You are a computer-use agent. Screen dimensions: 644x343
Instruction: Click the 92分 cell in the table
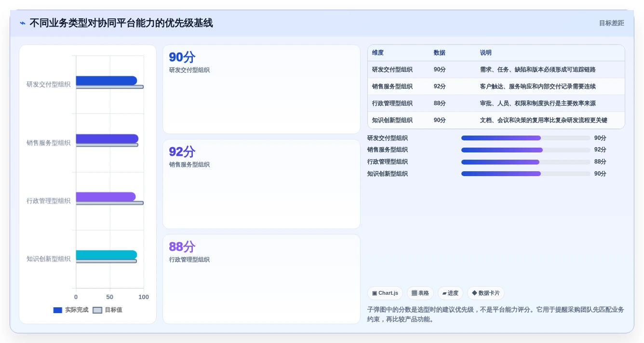pos(440,86)
